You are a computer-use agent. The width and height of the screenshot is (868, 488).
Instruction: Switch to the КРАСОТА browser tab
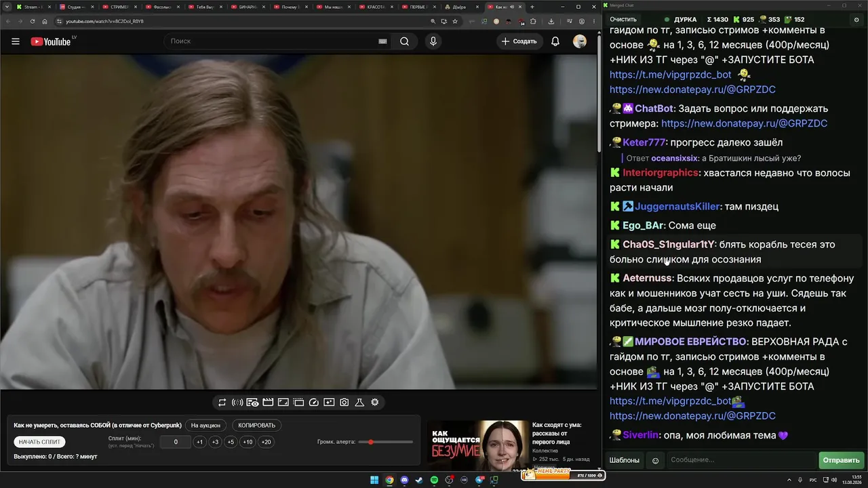click(375, 7)
